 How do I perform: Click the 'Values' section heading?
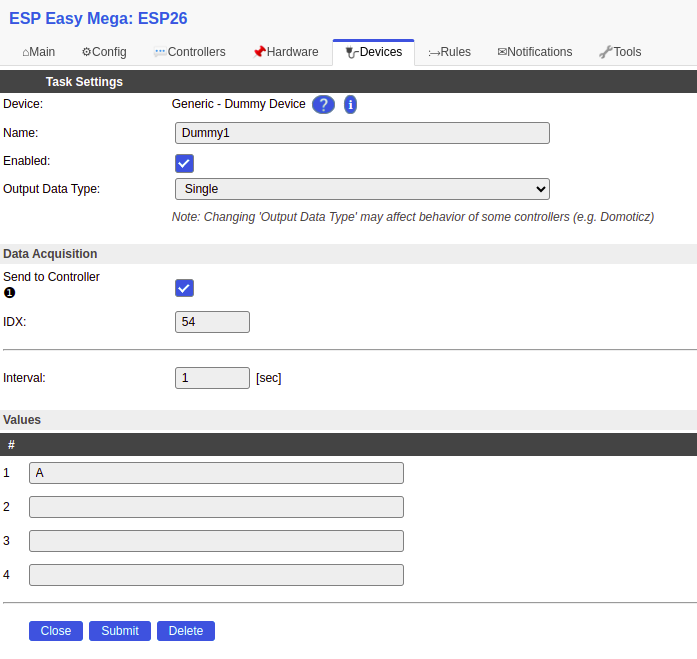tap(22, 420)
